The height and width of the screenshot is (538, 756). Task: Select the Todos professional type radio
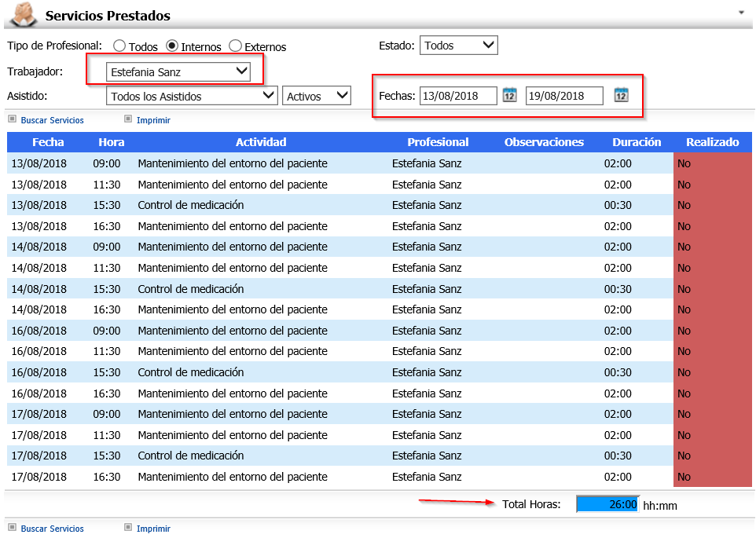pyautogui.click(x=119, y=46)
